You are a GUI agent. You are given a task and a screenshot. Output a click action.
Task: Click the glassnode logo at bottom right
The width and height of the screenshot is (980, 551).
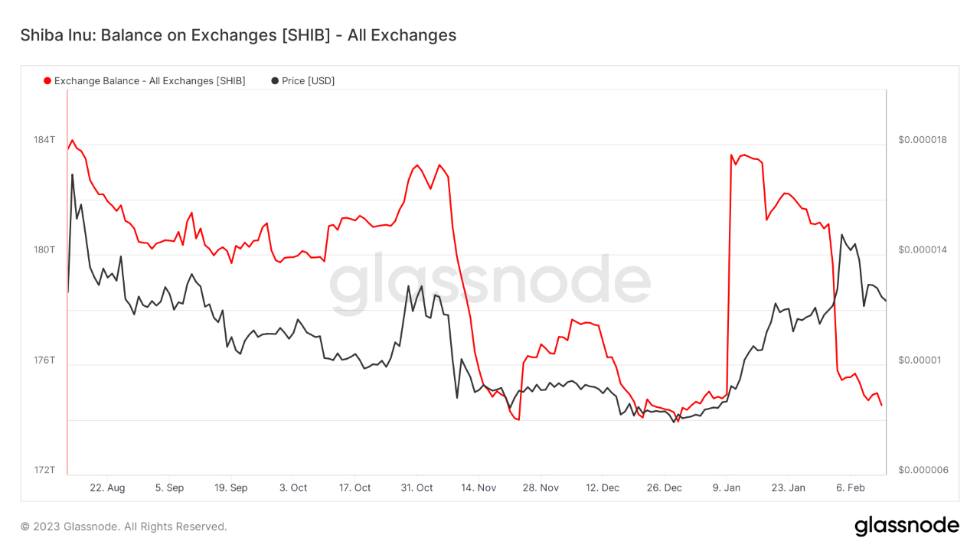click(x=906, y=526)
